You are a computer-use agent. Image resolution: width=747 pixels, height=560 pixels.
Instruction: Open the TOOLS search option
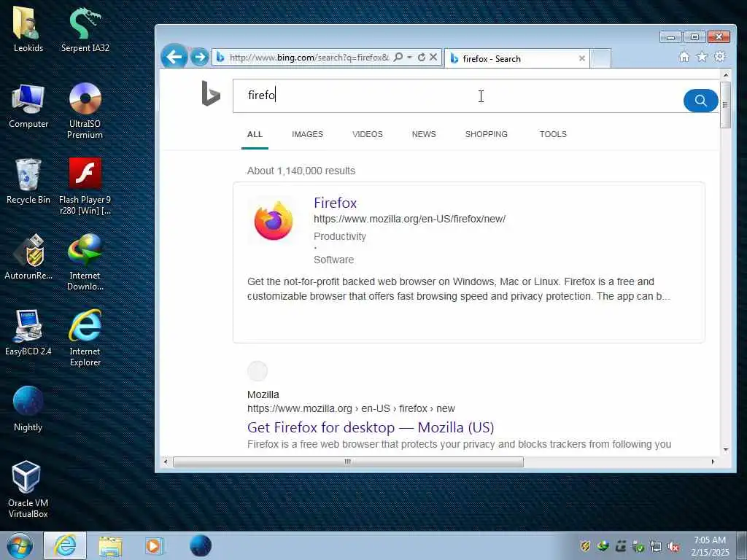click(x=553, y=134)
